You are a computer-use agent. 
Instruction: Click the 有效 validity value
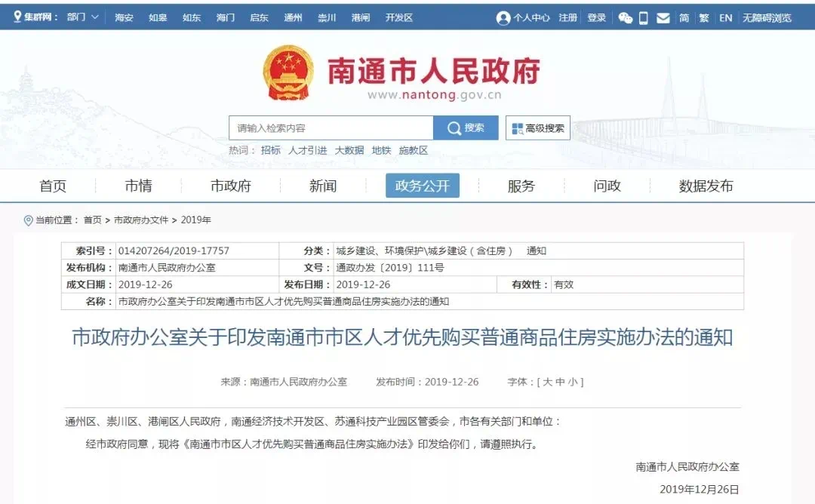click(x=564, y=284)
